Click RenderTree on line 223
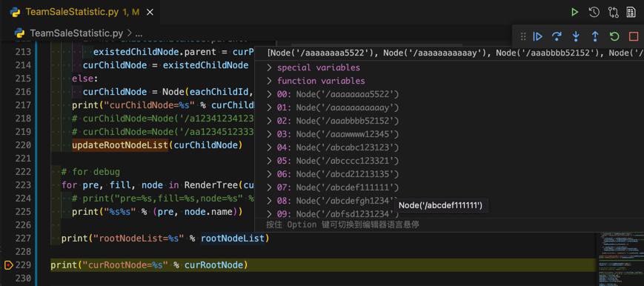 [x=211, y=185]
